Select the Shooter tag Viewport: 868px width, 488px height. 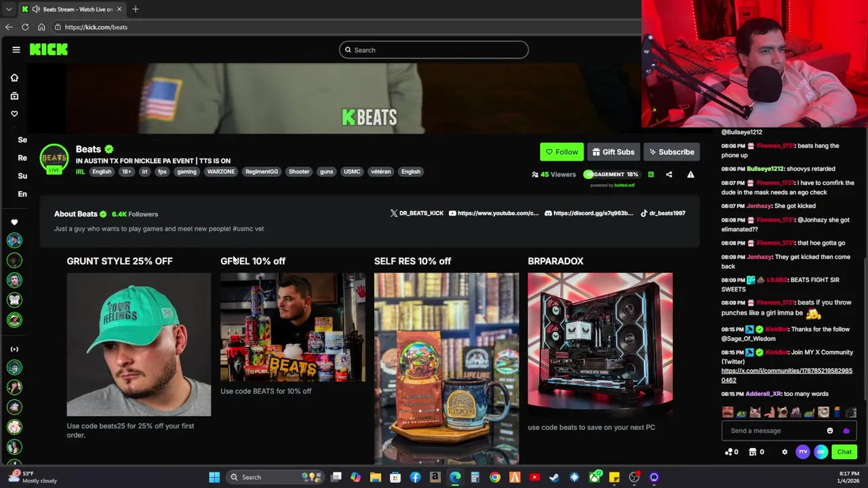click(299, 171)
